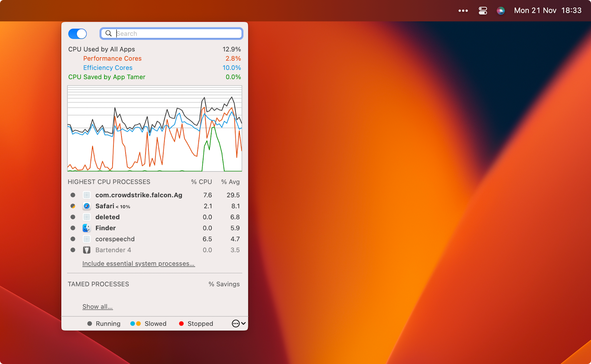Viewport: 591px width, 364px height.
Task: Toggle App Tamer's main enable switch
Action: coord(78,34)
